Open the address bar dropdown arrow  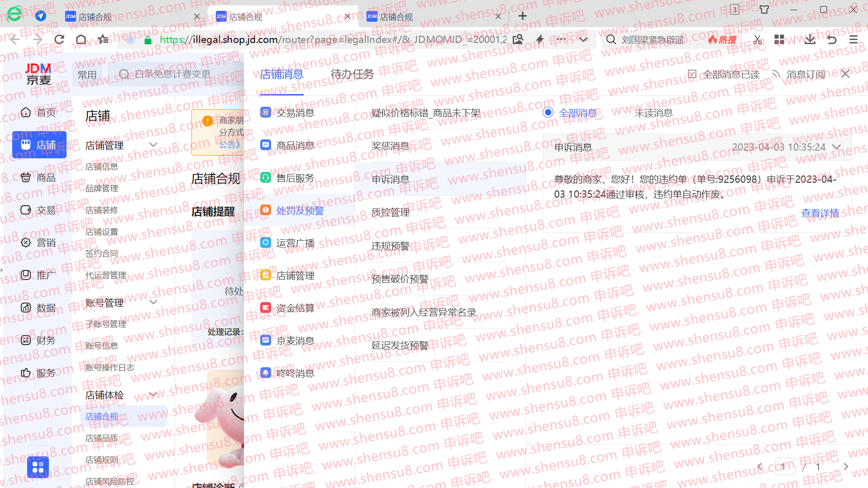(583, 39)
